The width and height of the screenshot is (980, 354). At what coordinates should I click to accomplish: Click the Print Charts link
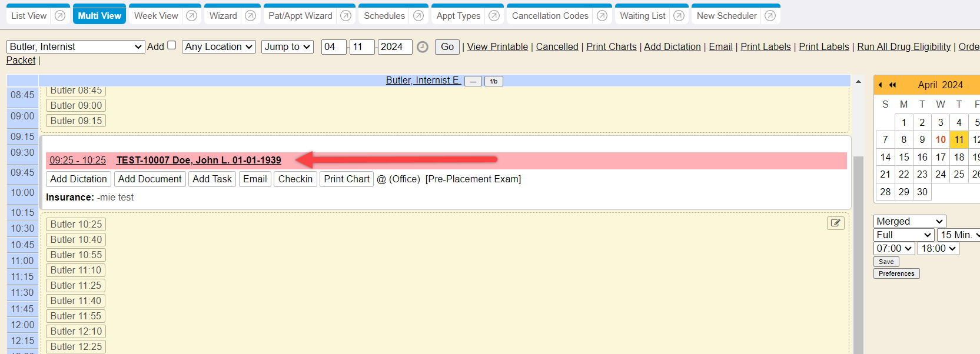click(611, 46)
